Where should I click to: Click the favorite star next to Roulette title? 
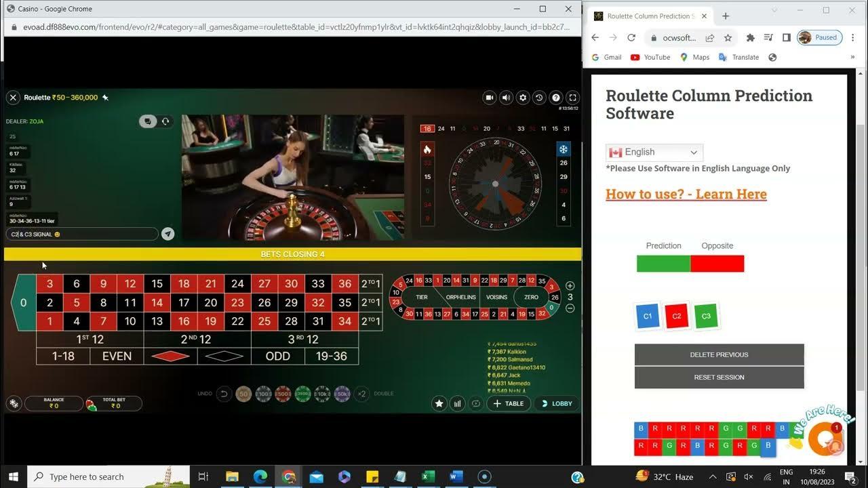pos(105,98)
